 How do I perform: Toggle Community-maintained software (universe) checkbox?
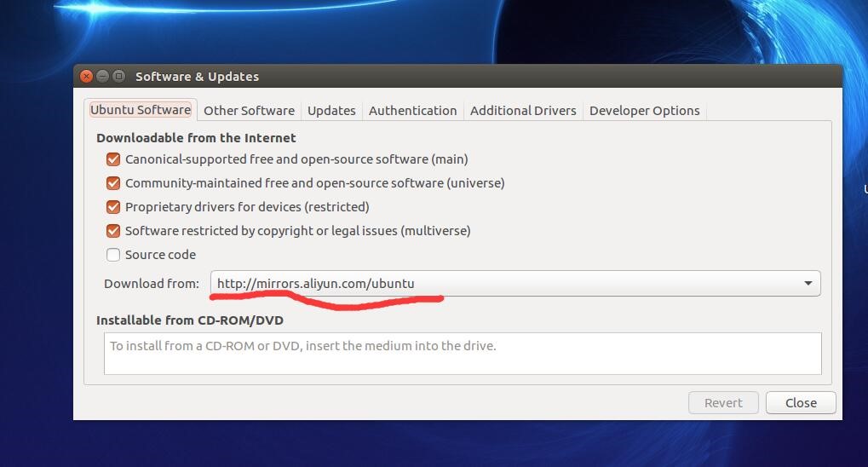coord(113,183)
